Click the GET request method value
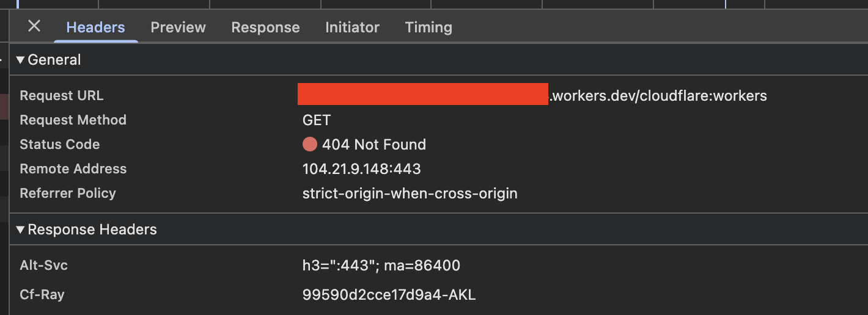This screenshot has width=868, height=315. point(316,120)
